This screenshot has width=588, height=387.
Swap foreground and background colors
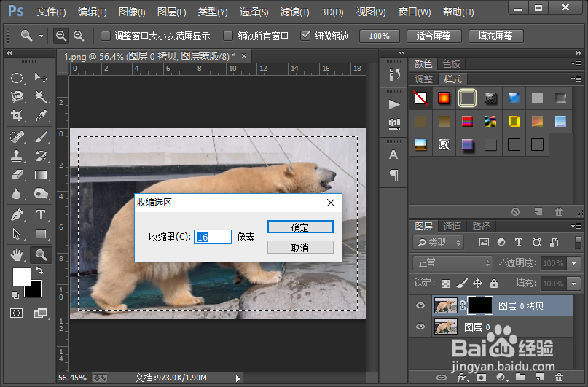pos(39,270)
